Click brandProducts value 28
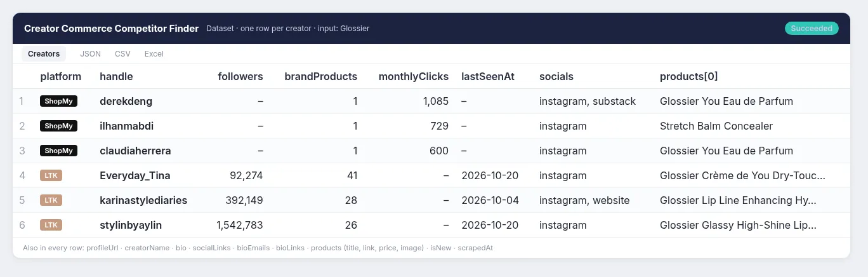This screenshot has height=277, width=868. pos(351,200)
